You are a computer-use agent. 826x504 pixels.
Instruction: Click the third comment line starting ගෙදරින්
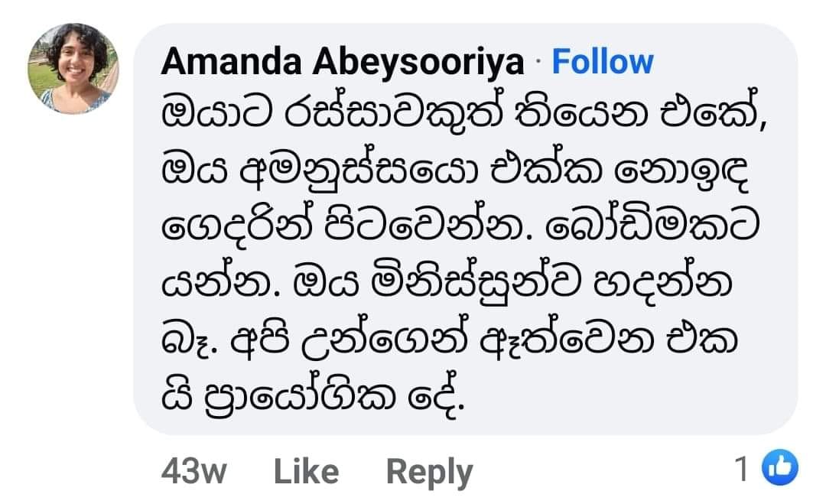(x=460, y=226)
